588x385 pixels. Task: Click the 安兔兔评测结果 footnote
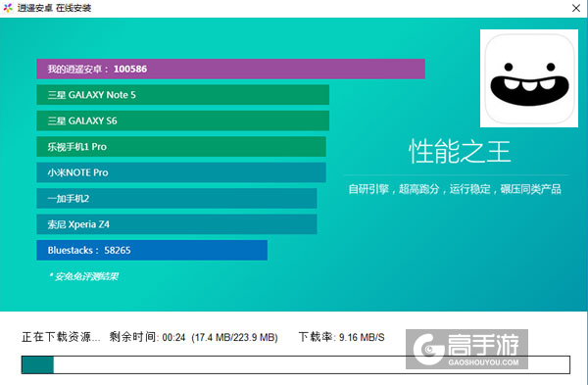tap(83, 276)
